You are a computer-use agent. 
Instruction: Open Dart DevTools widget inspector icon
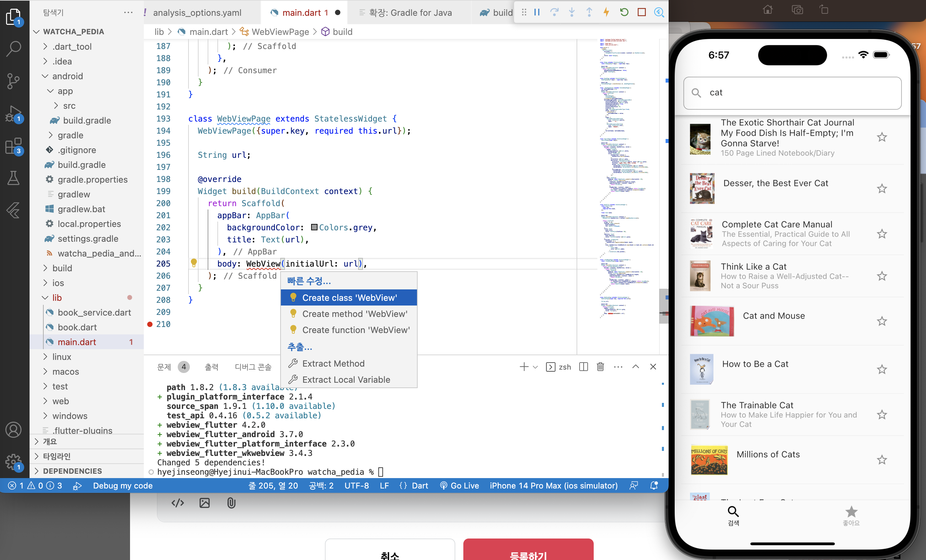[x=659, y=12]
